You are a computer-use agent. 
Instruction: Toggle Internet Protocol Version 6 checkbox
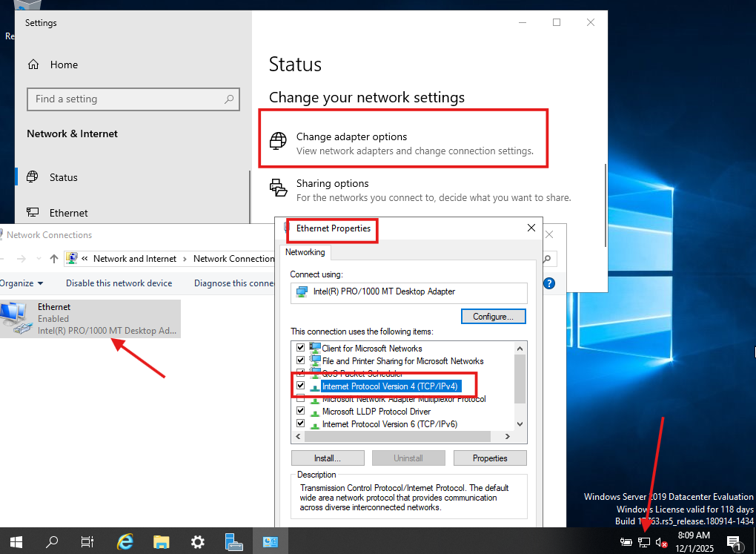300,423
